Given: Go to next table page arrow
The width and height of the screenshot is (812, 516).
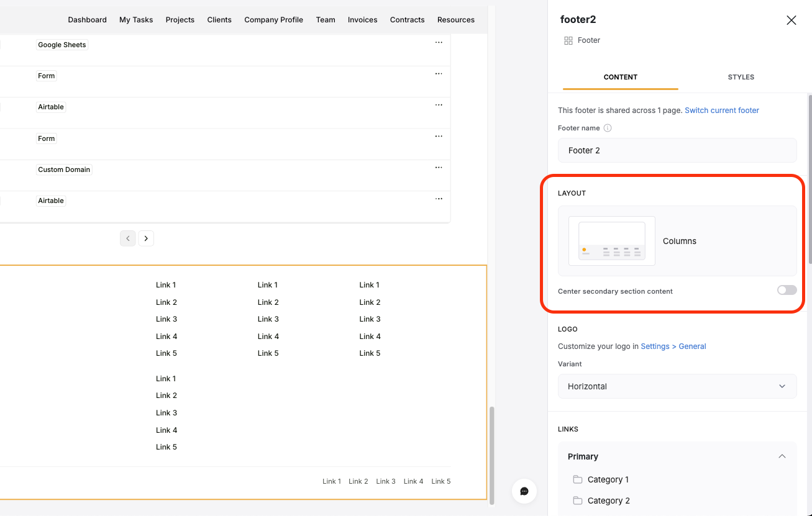Looking at the screenshot, I should click(x=146, y=238).
